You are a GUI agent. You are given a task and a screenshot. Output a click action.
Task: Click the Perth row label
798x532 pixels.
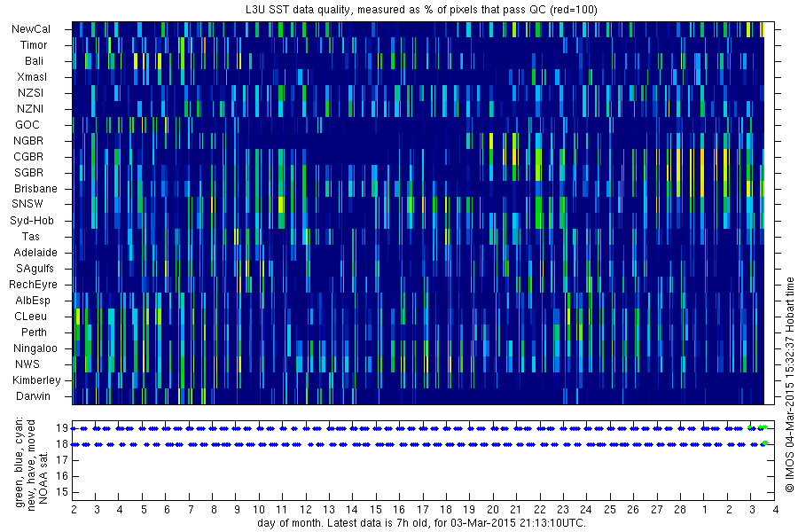[34, 332]
